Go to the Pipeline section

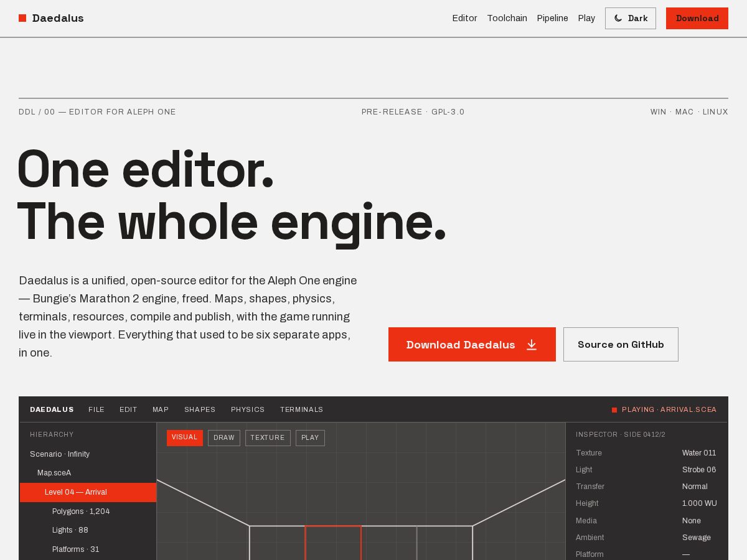553,19
